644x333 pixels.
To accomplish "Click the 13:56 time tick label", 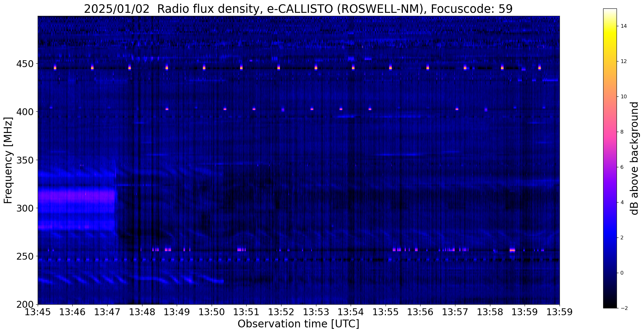I will click(x=421, y=312).
